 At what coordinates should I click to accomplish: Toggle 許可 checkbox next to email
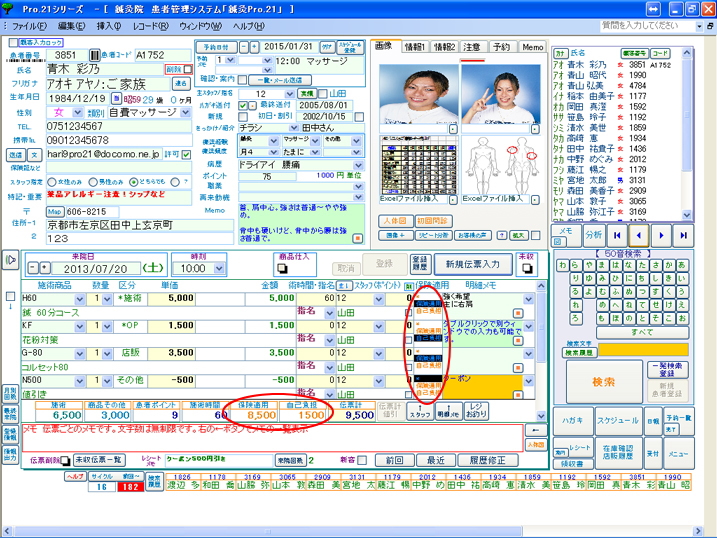[x=186, y=154]
